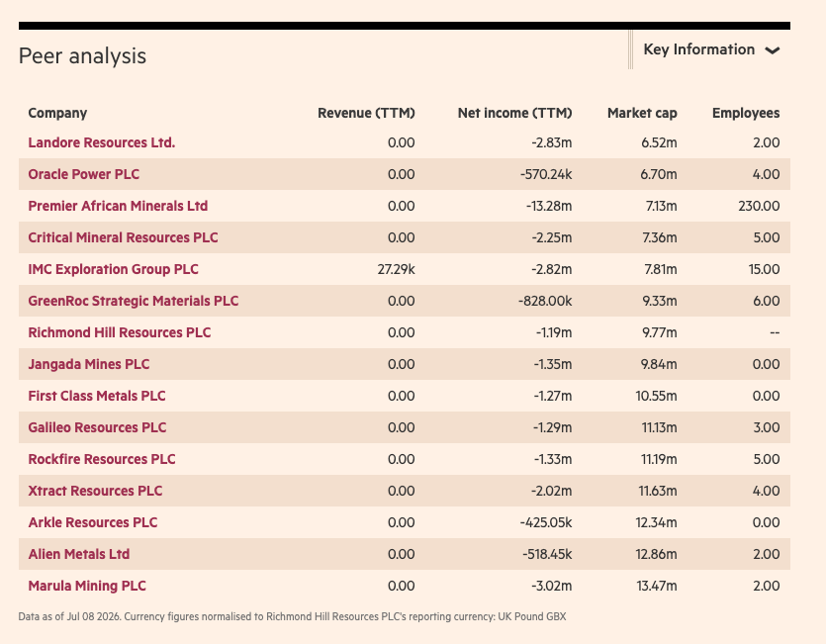Open Arkle Resources PLC link

point(93,522)
